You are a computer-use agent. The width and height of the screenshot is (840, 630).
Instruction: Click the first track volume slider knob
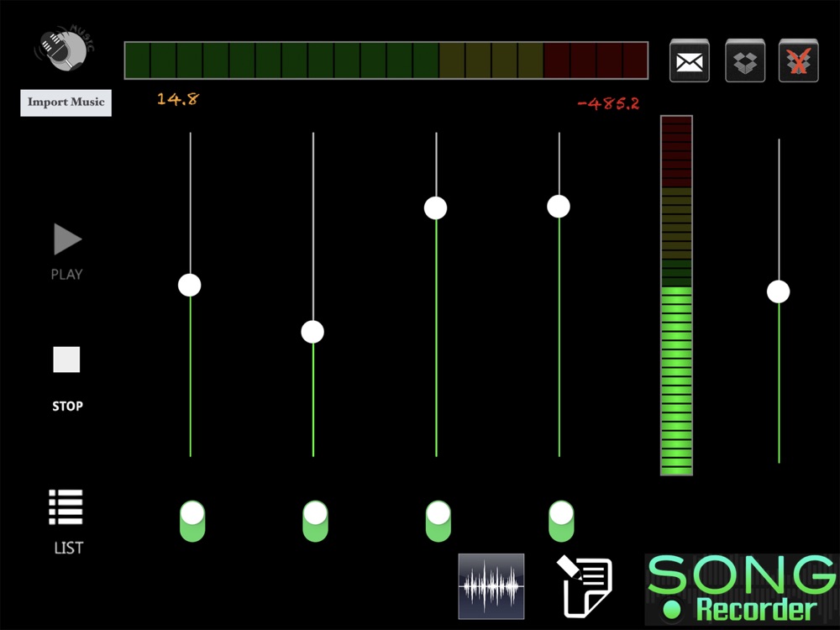click(190, 285)
